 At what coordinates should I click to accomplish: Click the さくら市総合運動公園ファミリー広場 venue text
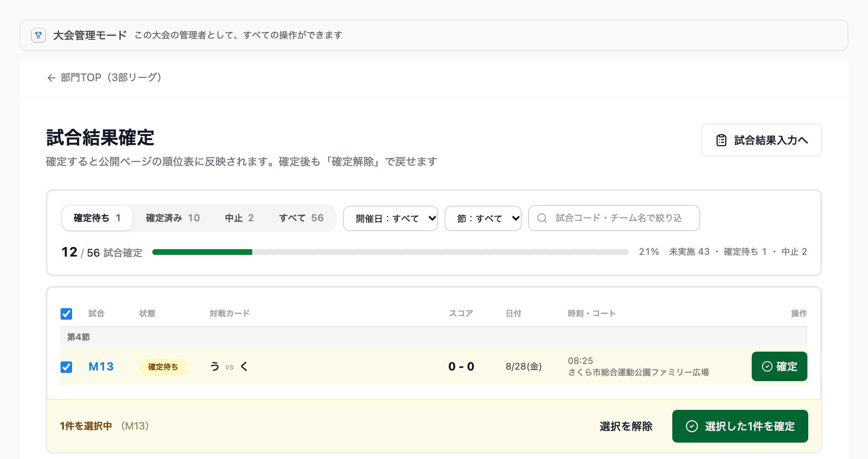click(x=638, y=373)
